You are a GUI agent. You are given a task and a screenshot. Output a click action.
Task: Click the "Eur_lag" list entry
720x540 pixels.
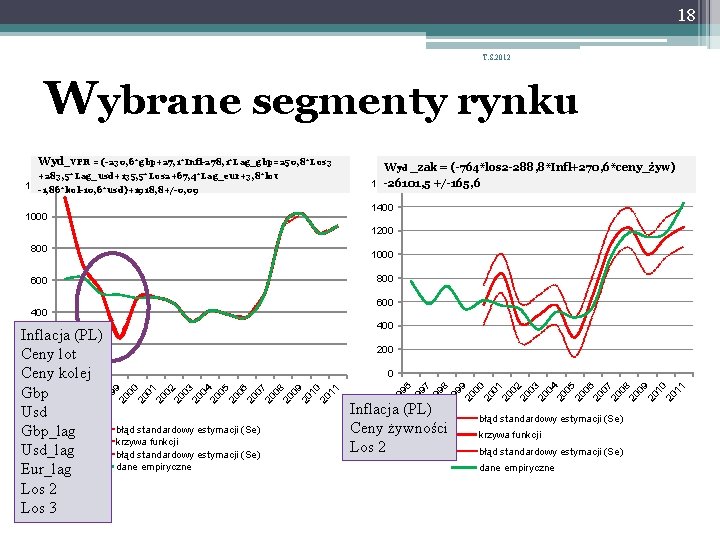coord(46,470)
